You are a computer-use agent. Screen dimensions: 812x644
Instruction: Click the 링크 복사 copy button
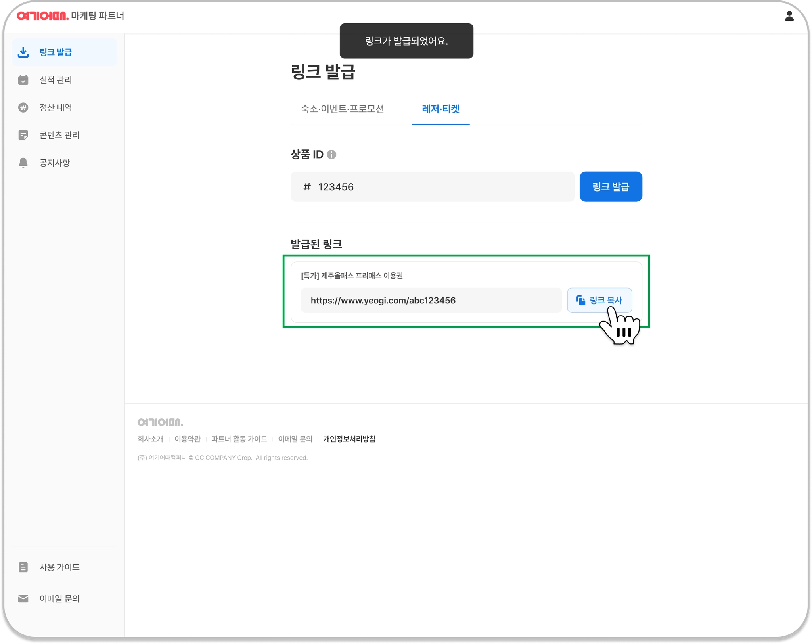click(x=599, y=300)
